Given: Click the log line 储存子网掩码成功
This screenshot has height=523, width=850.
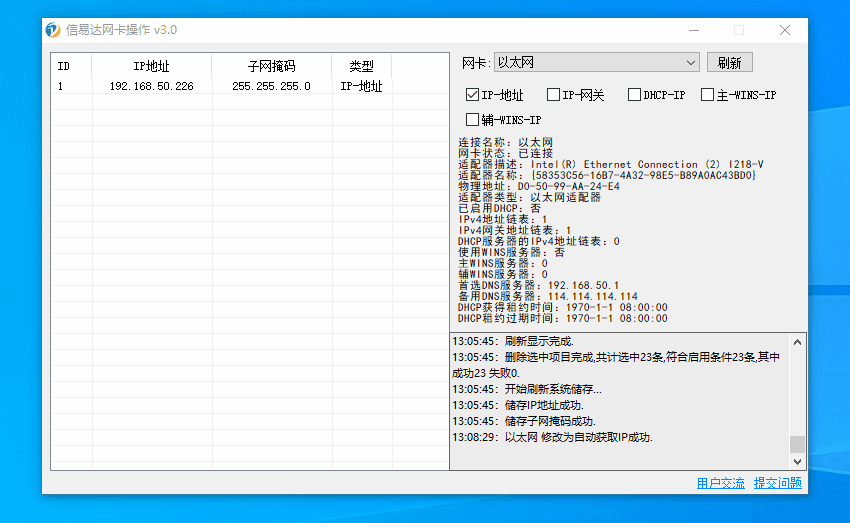Looking at the screenshot, I should [524, 421].
